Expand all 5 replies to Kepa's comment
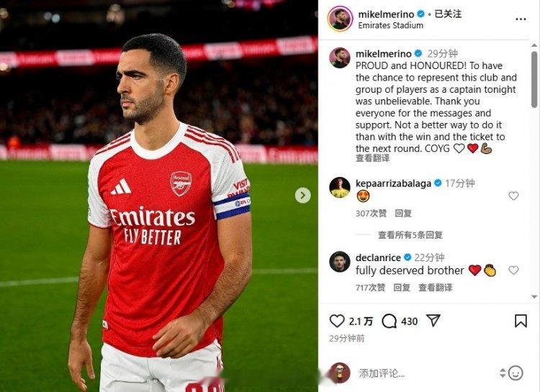Screen dimensions: 540x392 tap(410, 235)
